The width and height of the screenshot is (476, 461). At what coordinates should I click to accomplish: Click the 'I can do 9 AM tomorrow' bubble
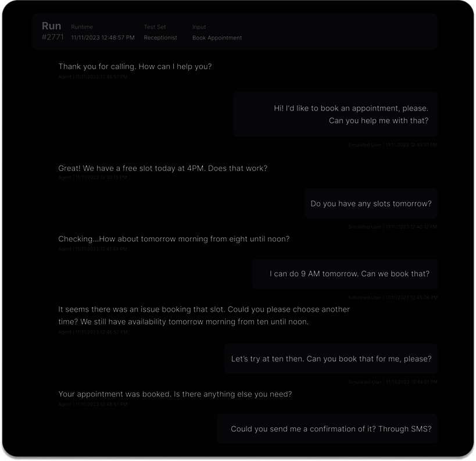pos(345,274)
